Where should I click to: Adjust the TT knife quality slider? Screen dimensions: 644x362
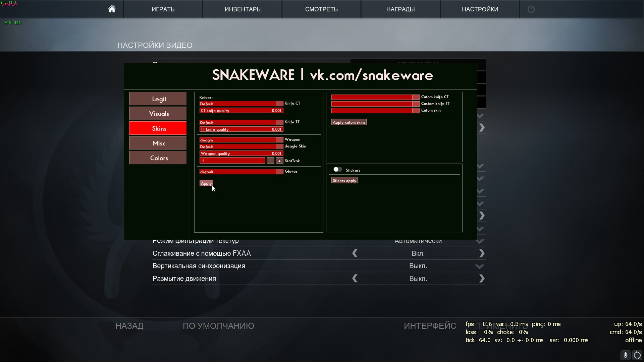(241, 129)
